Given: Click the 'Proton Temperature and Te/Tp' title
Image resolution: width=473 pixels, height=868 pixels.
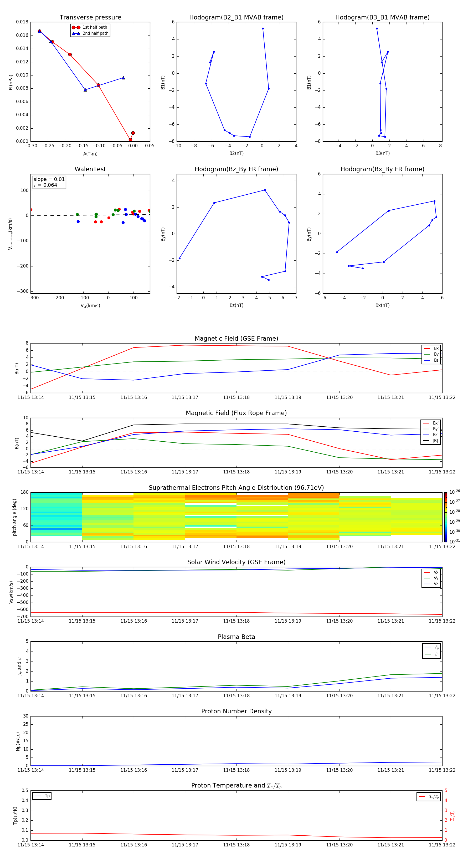Looking at the screenshot, I should (236, 786).
